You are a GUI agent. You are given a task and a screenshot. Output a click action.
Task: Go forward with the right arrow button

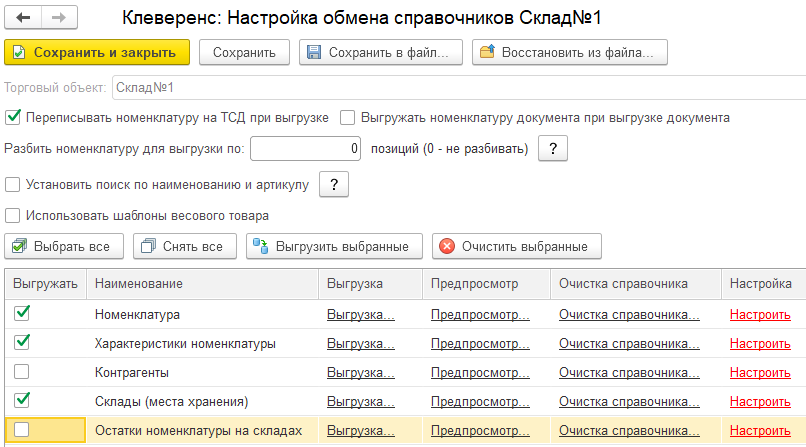(59, 17)
